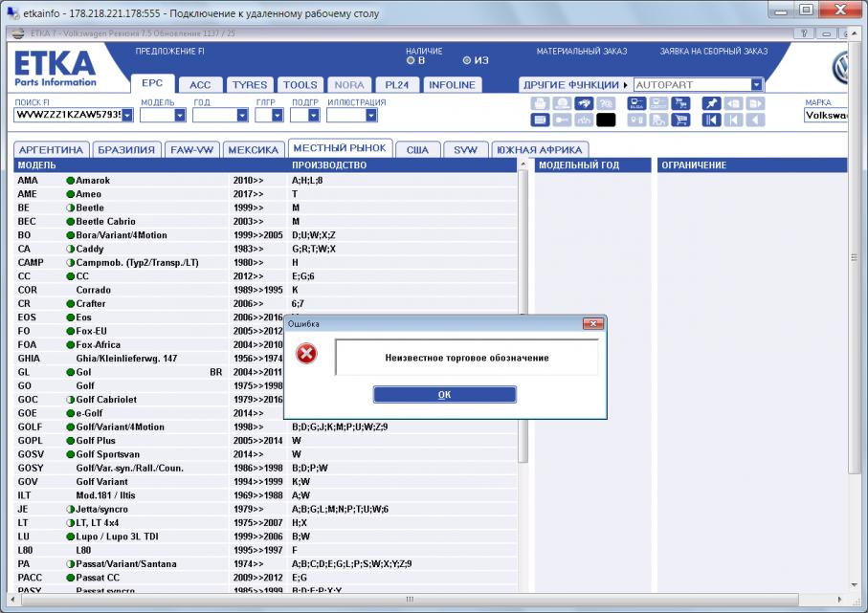Click the Golf Sportsvan row

click(266, 454)
